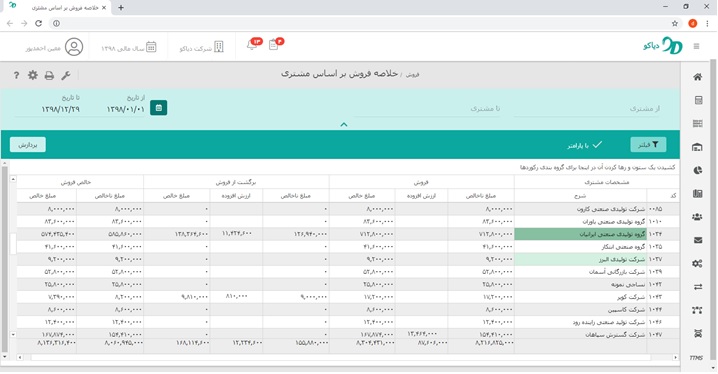Open the hamburger menu next to logo
Screen dimensions: 718x374
coord(696,46)
